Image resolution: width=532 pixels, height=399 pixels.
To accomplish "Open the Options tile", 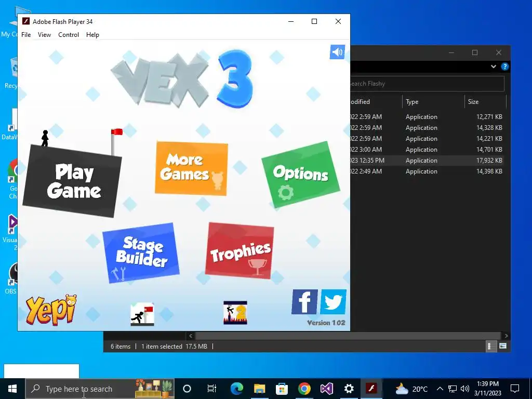I will pyautogui.click(x=301, y=175).
